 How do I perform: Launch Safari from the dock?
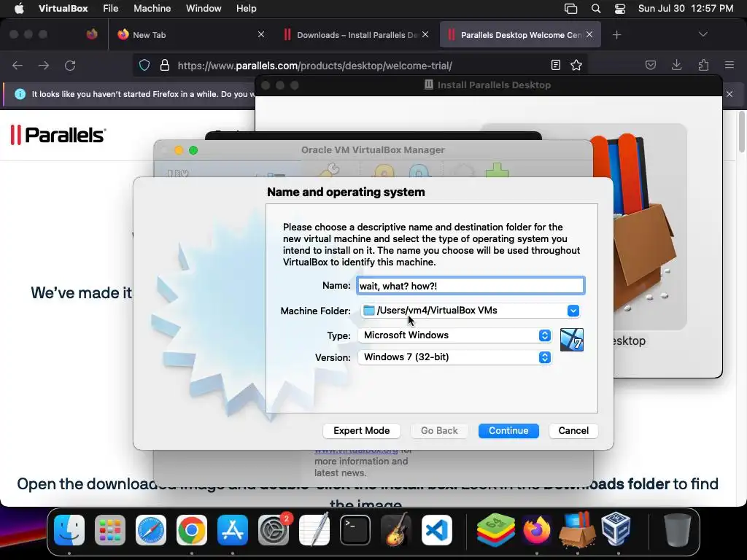pyautogui.click(x=151, y=530)
